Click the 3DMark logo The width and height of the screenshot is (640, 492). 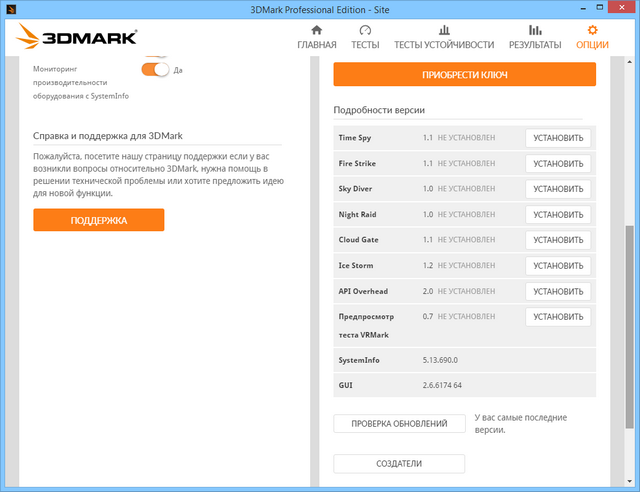pos(77,37)
